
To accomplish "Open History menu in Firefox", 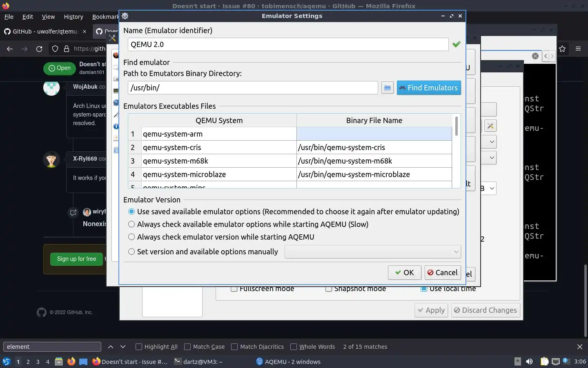I will (x=73, y=17).
